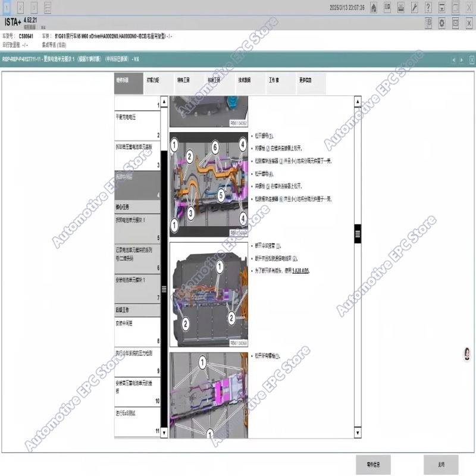The width and height of the screenshot is (476, 476).
Task: Select the first tab 维修手册
Action: tap(129, 83)
